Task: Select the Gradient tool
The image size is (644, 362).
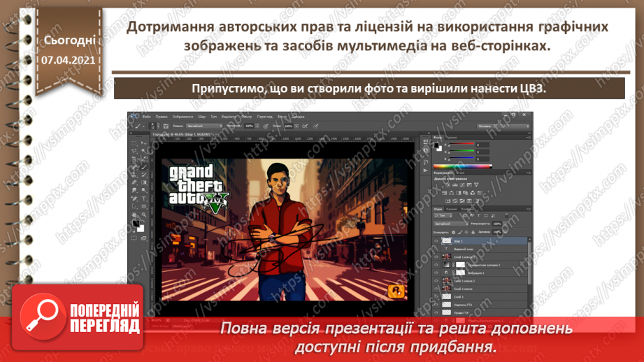Action: [x=144, y=182]
